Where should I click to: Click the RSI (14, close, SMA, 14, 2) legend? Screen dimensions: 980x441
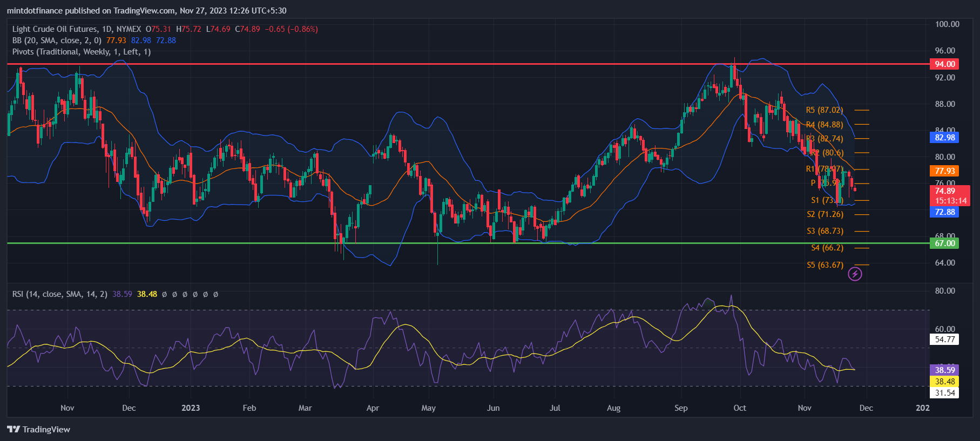pyautogui.click(x=60, y=294)
